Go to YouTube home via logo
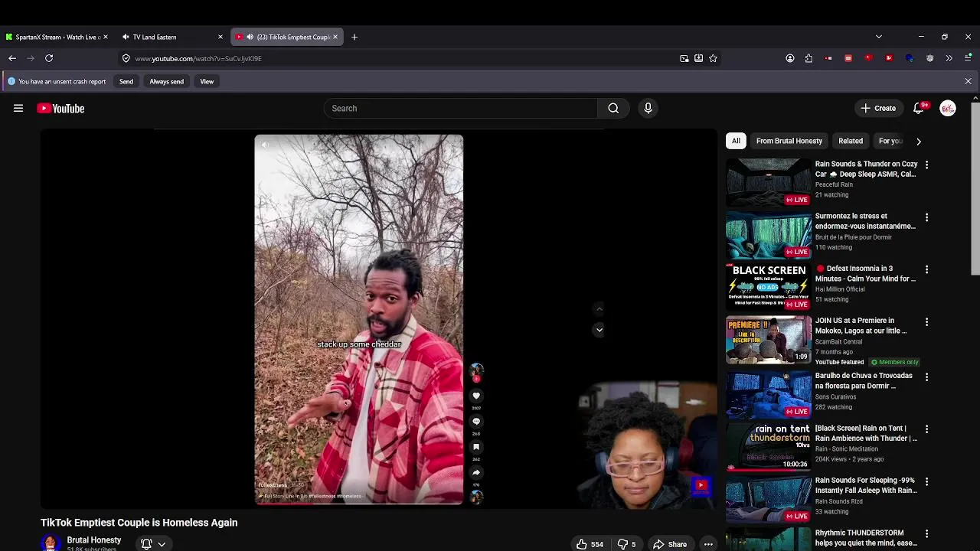Viewport: 980px width, 551px height. pos(60,109)
